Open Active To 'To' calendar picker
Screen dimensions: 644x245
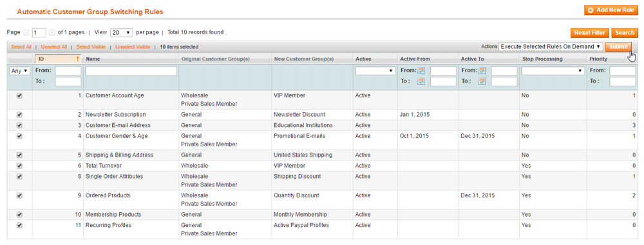pos(482,81)
